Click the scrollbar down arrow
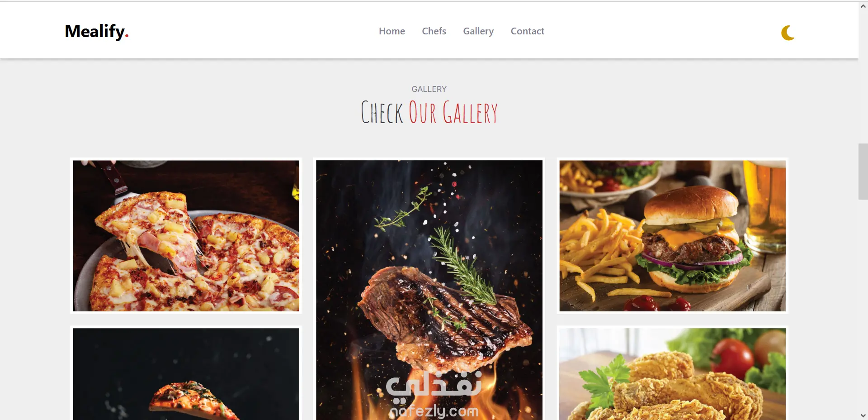The height and width of the screenshot is (420, 868). point(863,415)
